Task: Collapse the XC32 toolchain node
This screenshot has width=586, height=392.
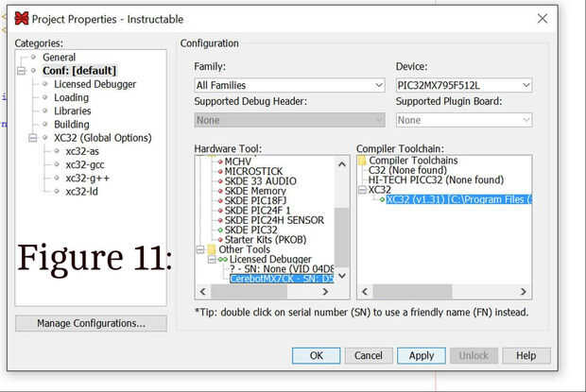Action: (x=362, y=190)
